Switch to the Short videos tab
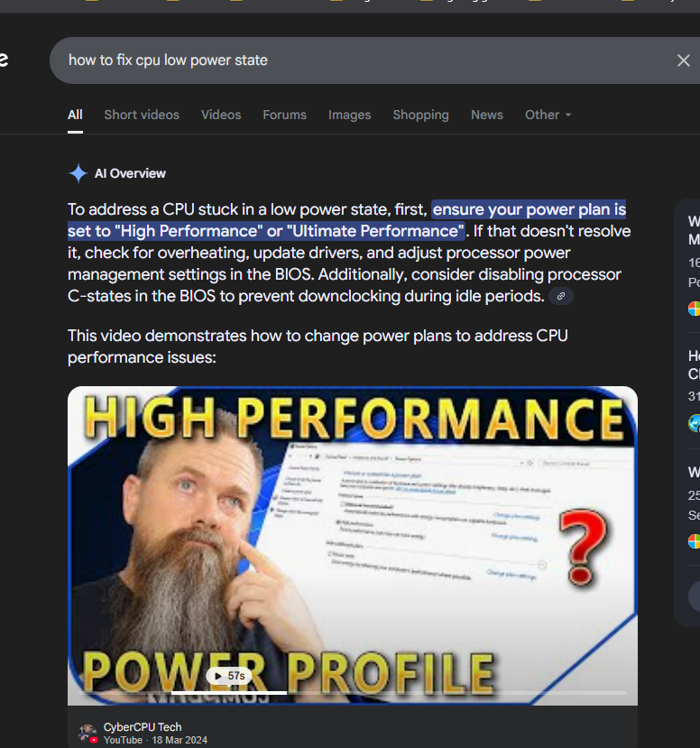This screenshot has width=700, height=748. 142,115
